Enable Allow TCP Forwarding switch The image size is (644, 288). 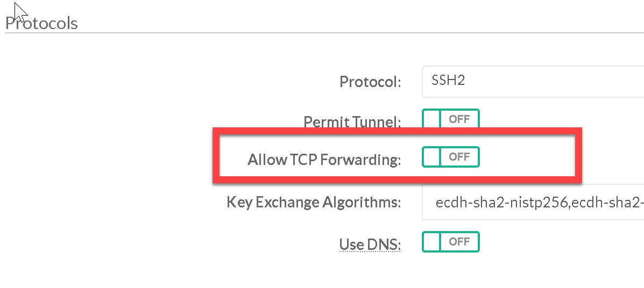450,157
